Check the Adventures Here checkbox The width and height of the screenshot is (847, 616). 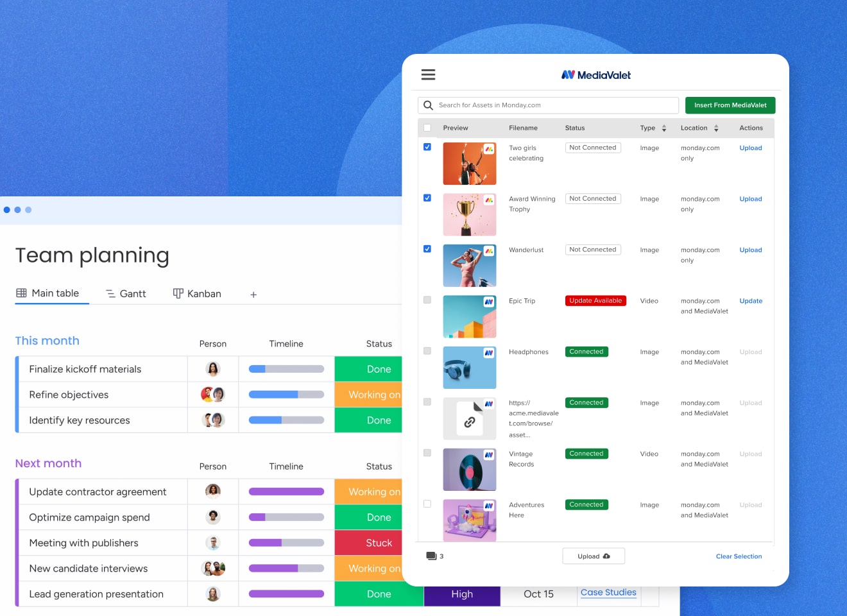pyautogui.click(x=427, y=504)
